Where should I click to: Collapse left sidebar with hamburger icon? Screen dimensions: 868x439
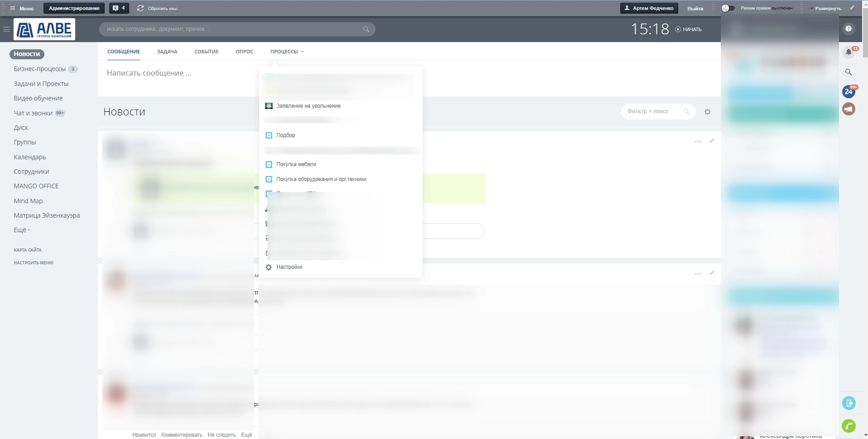click(x=6, y=29)
